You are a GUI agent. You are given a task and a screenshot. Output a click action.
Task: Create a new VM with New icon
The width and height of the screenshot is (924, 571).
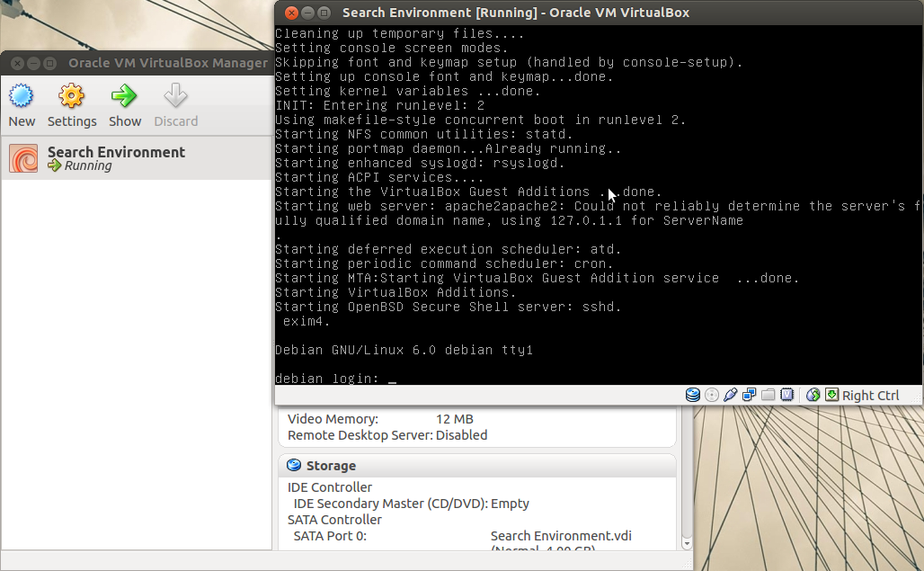[22, 96]
